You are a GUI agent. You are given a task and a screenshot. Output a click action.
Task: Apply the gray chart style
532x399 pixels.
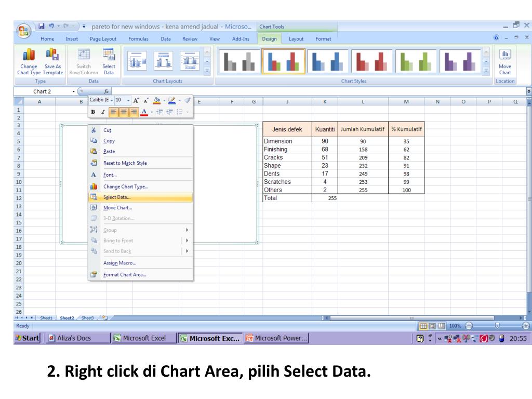point(239,61)
